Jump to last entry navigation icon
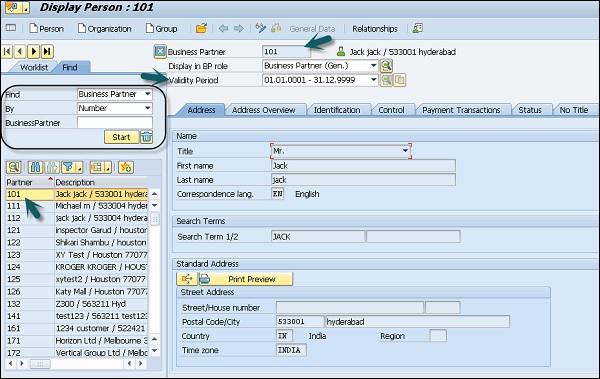The width and height of the screenshot is (600, 379). point(47,51)
